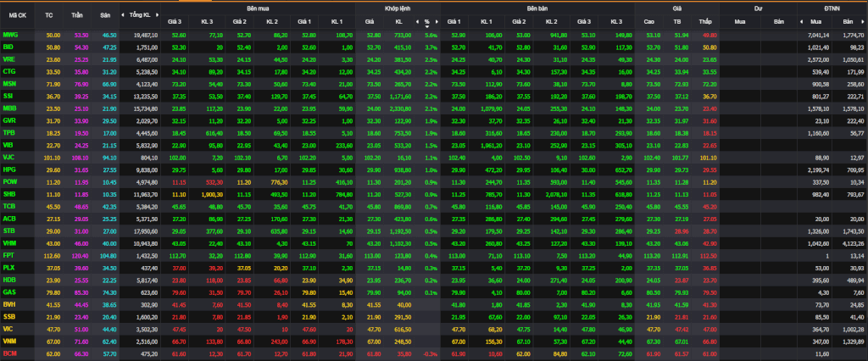Open the SSI stock ticker
The image size is (868, 361).
(8, 95)
